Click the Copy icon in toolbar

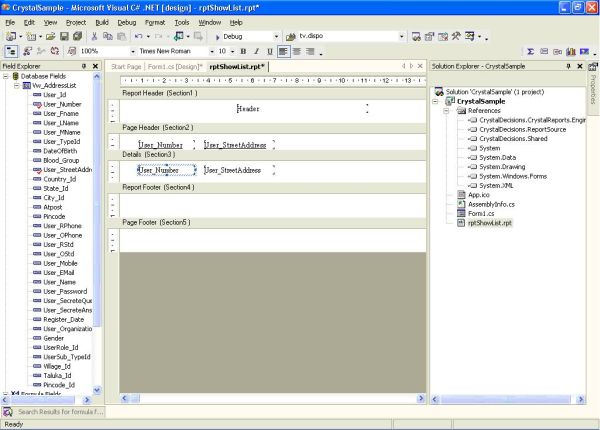(108, 36)
